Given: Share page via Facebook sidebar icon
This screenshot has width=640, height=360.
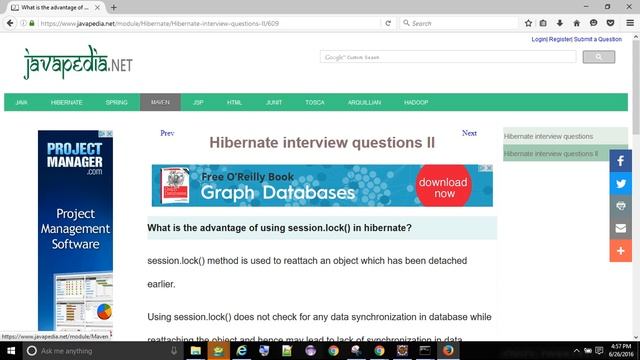Looking at the screenshot, I should (x=620, y=161).
